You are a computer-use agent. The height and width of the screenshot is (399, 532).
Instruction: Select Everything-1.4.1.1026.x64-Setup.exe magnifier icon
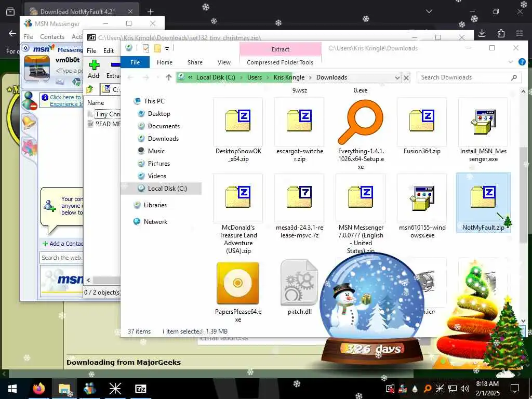coord(361,122)
